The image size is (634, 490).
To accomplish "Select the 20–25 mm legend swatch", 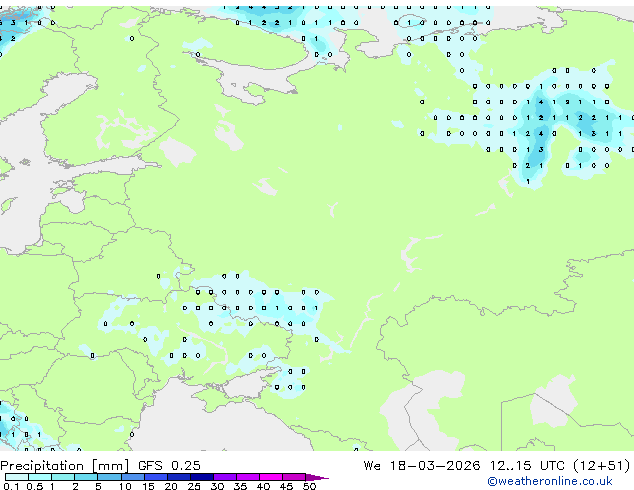I will coord(179,477).
